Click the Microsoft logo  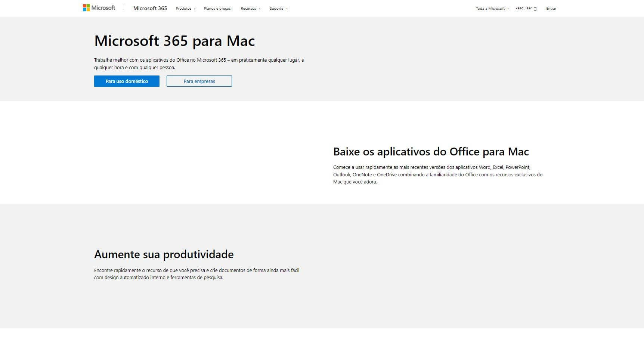pyautogui.click(x=99, y=8)
